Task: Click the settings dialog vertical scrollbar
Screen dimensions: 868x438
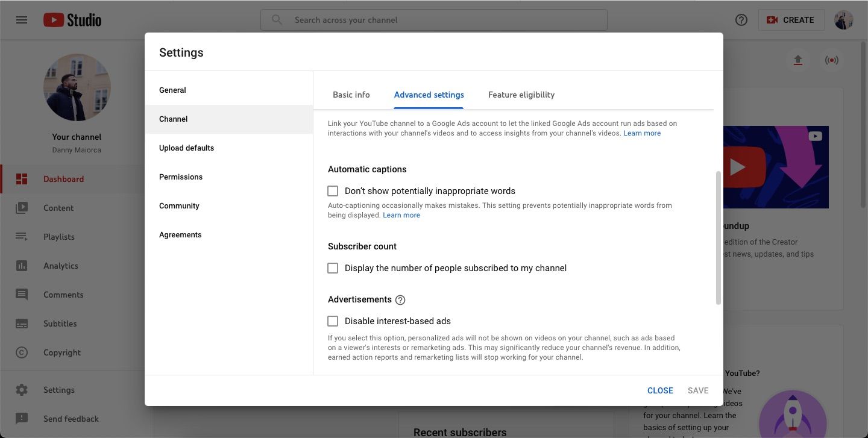Action: 718,238
